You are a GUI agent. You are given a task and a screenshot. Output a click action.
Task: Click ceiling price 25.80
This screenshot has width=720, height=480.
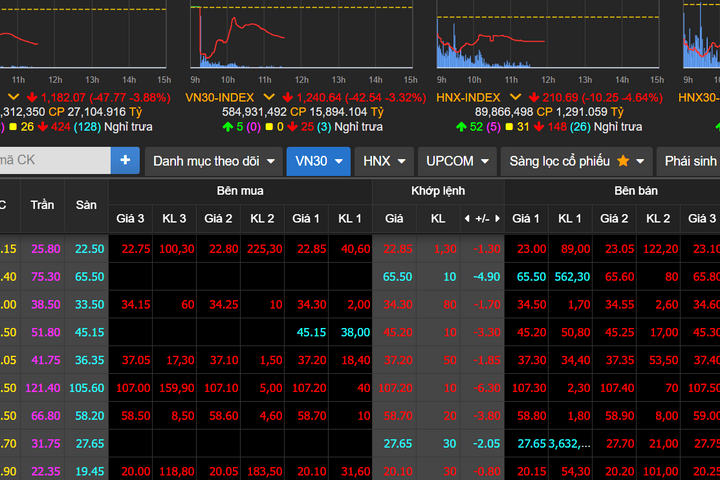point(45,249)
